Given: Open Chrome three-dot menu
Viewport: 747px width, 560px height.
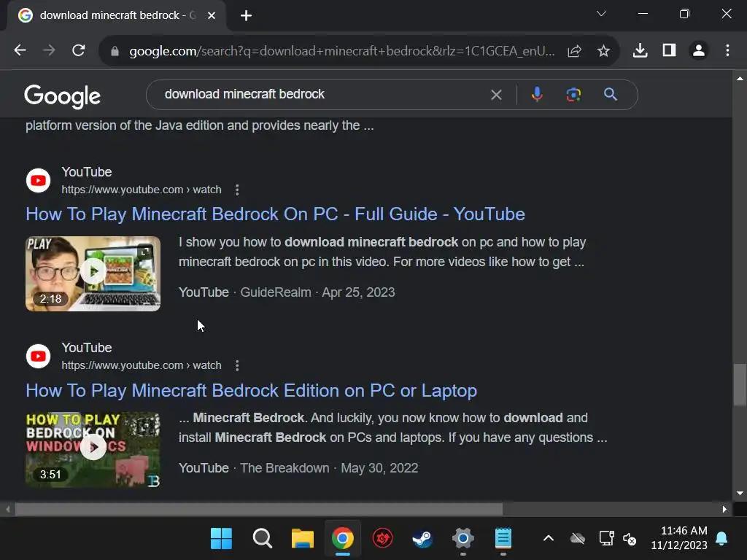Looking at the screenshot, I should (x=727, y=50).
